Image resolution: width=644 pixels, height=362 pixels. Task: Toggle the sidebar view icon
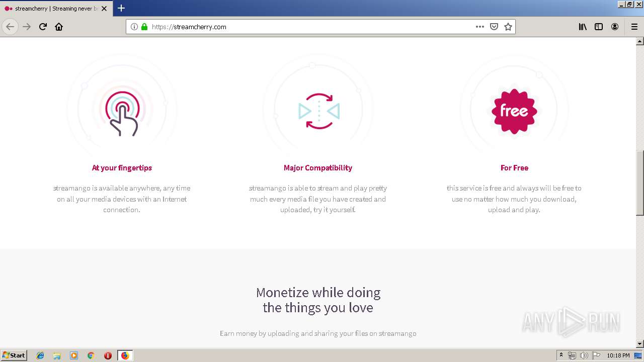coord(599,27)
